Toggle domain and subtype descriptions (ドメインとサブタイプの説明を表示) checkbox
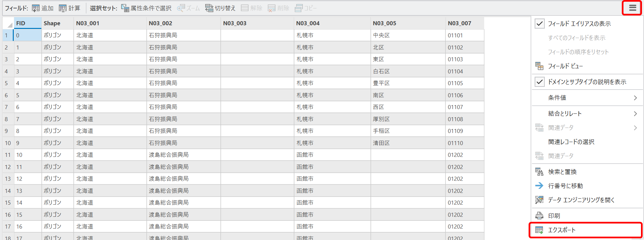The width and height of the screenshot is (644, 240). coord(540,82)
